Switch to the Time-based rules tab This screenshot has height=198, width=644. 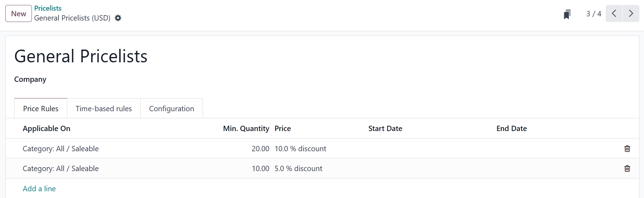(x=104, y=109)
